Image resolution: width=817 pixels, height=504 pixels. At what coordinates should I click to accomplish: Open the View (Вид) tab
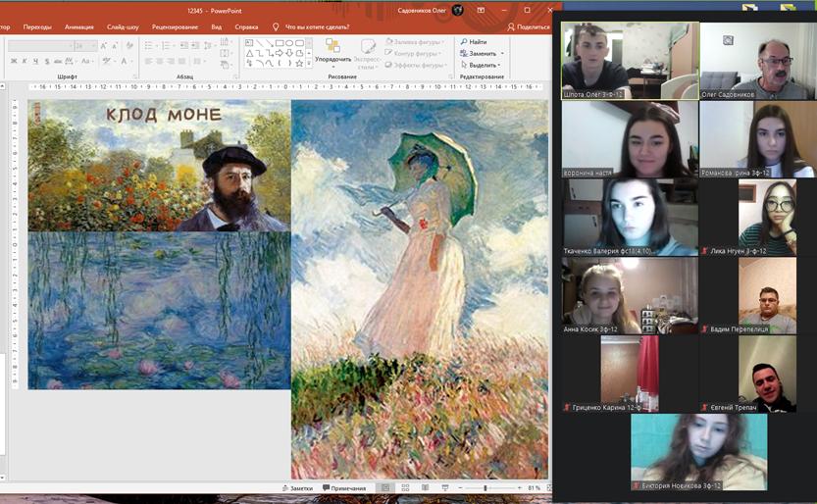coord(217,27)
